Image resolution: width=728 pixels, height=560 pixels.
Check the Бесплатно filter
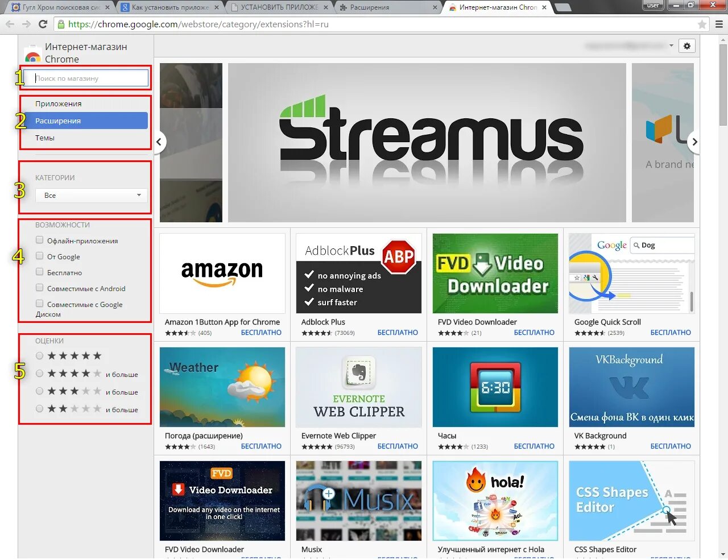[39, 272]
